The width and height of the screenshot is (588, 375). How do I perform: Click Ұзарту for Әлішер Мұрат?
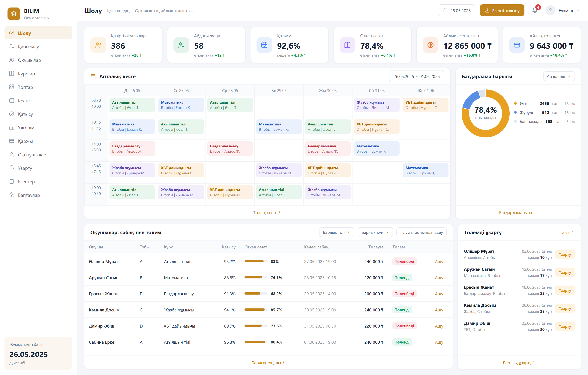pyautogui.click(x=565, y=254)
